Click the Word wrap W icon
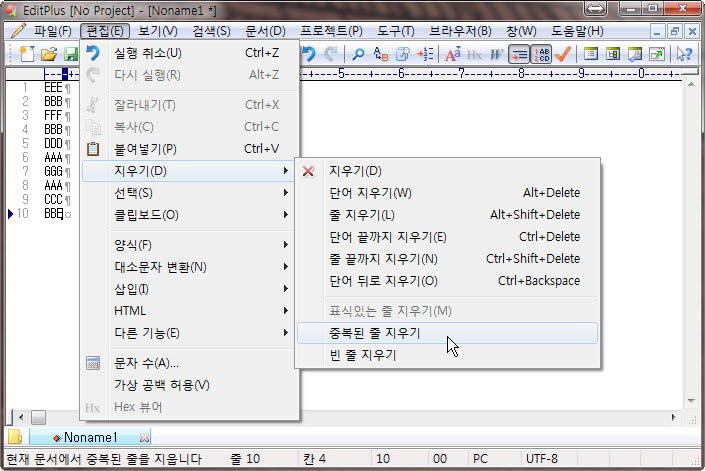This screenshot has width=705, height=471. pos(496,54)
